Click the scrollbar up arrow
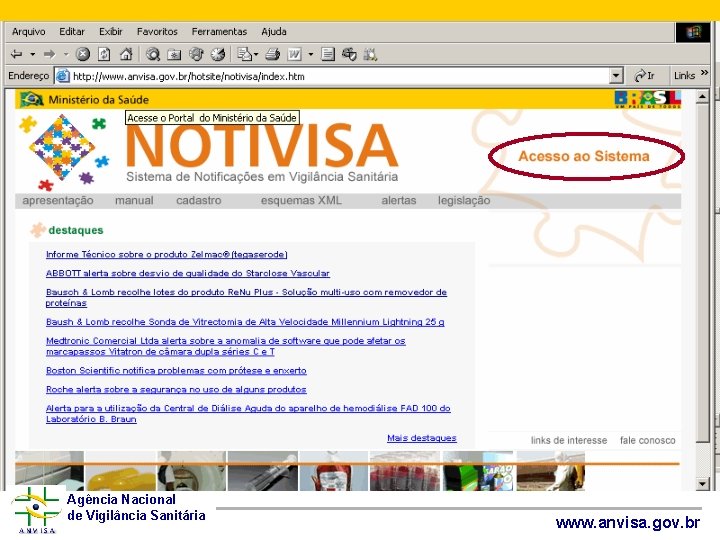The width and height of the screenshot is (720, 540). (702, 96)
